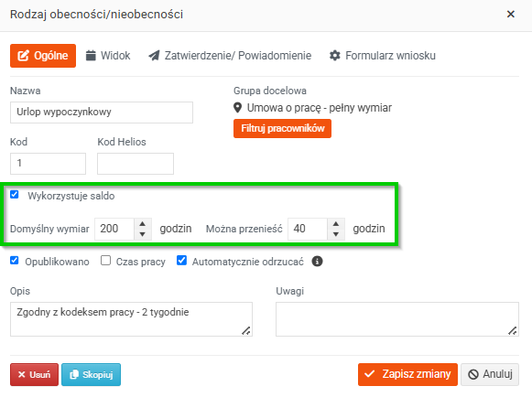532x397 pixels.
Task: Decrease the Można przenieść hours value
Action: point(336,234)
